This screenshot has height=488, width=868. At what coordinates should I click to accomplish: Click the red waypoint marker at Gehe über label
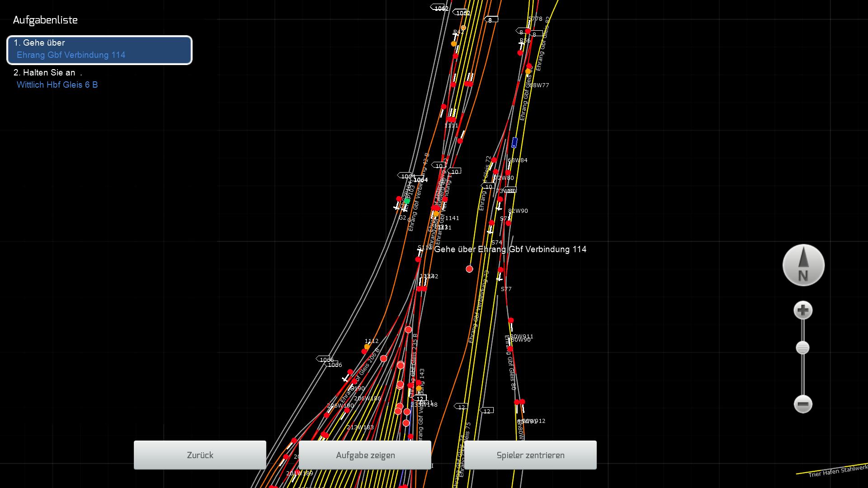pyautogui.click(x=469, y=269)
